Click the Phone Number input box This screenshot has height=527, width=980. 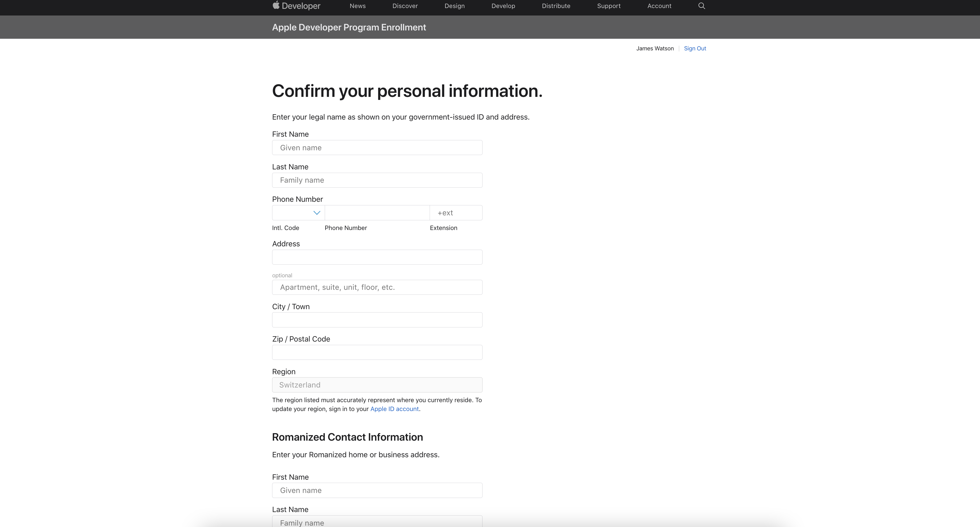377,213
